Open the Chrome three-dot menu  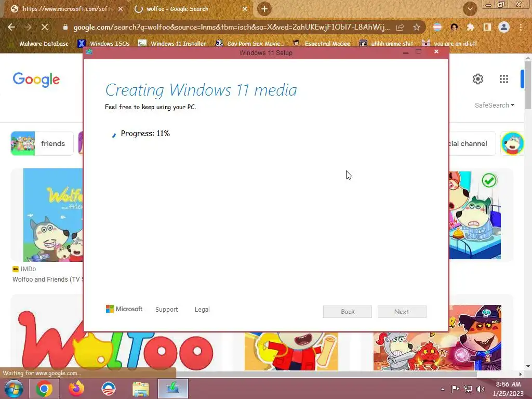(x=521, y=27)
